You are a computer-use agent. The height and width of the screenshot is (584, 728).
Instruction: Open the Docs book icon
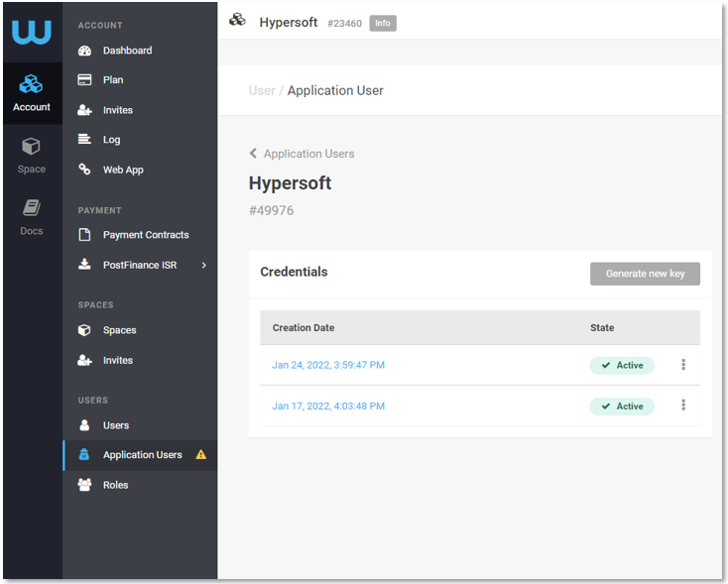pos(32,208)
